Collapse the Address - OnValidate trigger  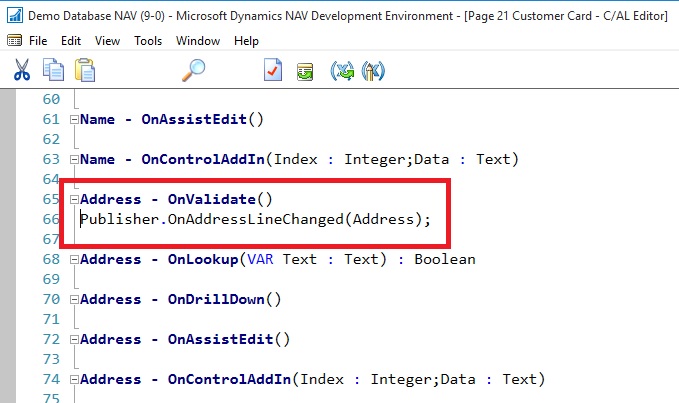[x=73, y=199]
